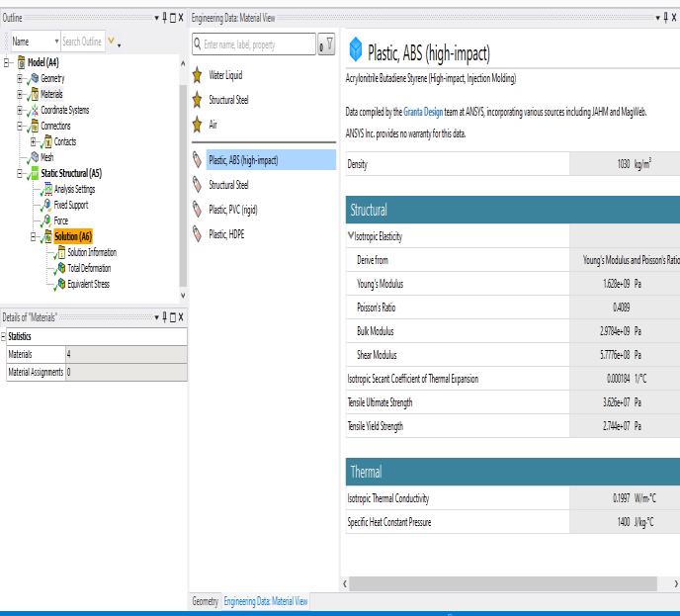Image resolution: width=680 pixels, height=616 pixels.
Task: Maximize the Outline panel
Action: (173, 18)
